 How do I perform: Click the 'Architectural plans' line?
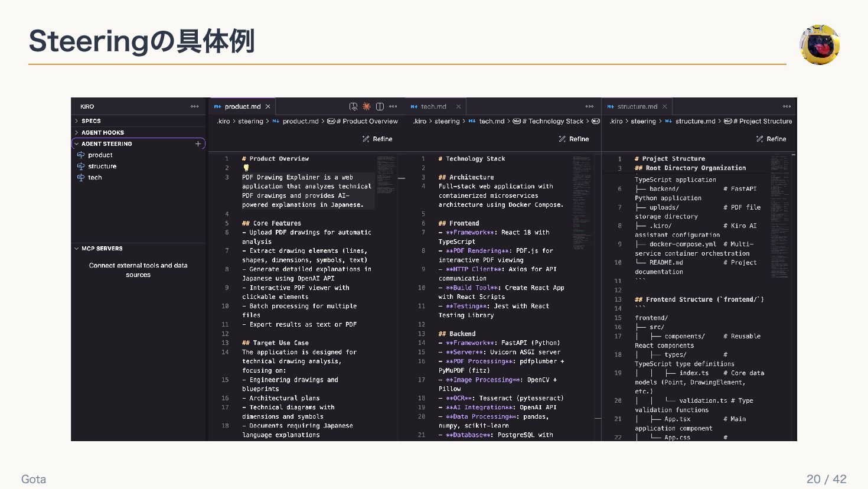[281, 399]
